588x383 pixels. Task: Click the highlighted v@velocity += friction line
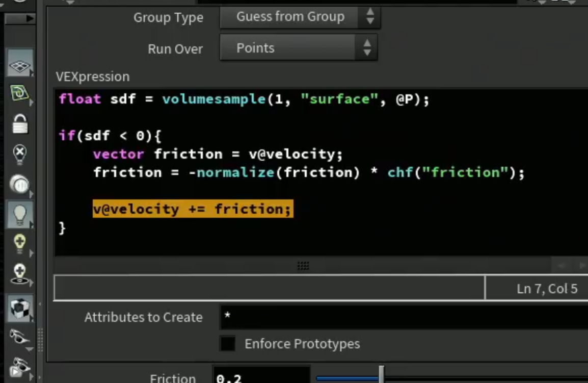pyautogui.click(x=193, y=209)
